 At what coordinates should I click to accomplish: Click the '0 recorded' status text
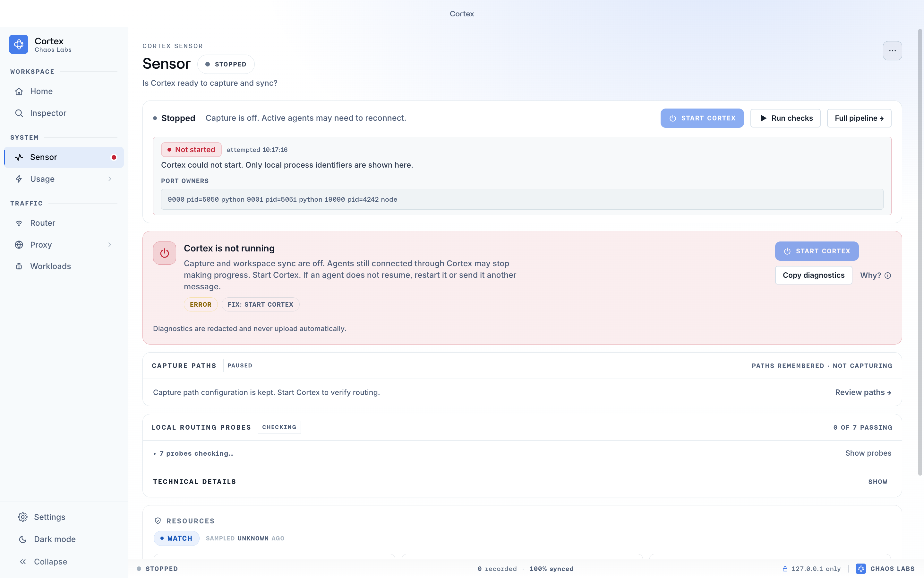click(x=497, y=569)
